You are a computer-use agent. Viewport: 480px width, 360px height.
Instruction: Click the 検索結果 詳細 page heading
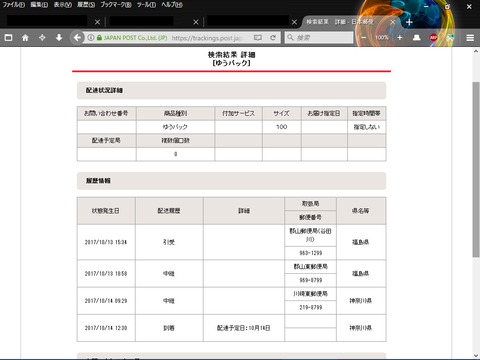click(x=231, y=55)
